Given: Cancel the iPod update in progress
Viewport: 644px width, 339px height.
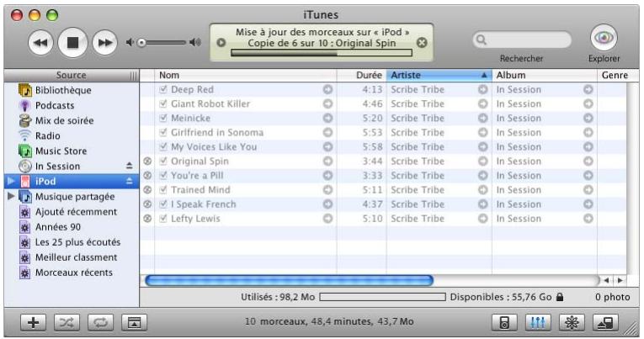Looking at the screenshot, I should tap(423, 42).
